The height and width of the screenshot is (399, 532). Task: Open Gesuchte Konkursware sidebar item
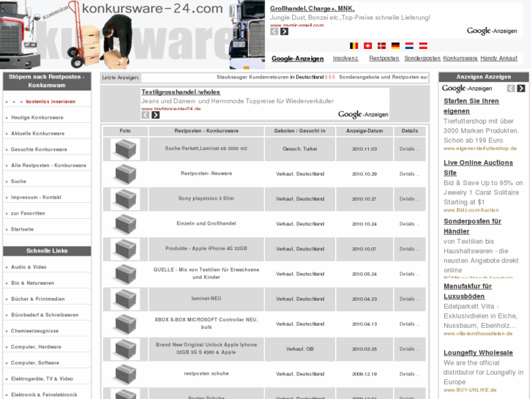click(x=39, y=149)
